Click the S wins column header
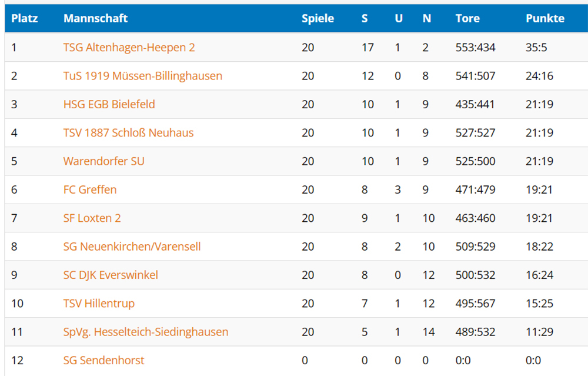 click(365, 18)
